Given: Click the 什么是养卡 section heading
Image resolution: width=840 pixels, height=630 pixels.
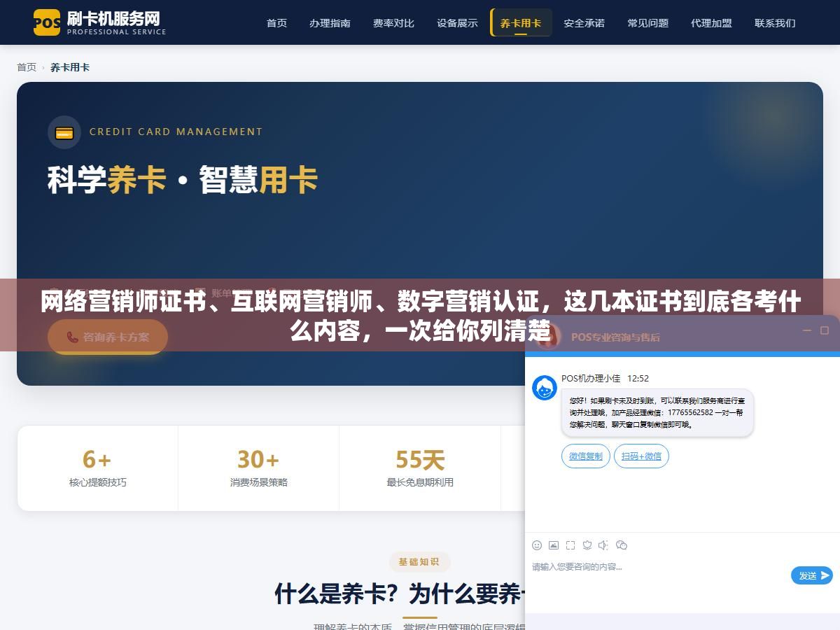Looking at the screenshot, I should click(x=400, y=594).
